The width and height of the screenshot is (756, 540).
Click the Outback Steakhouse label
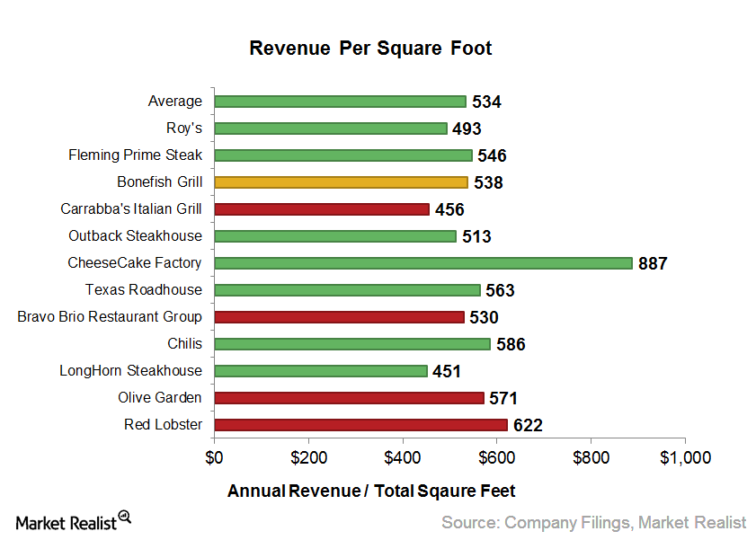135,235
